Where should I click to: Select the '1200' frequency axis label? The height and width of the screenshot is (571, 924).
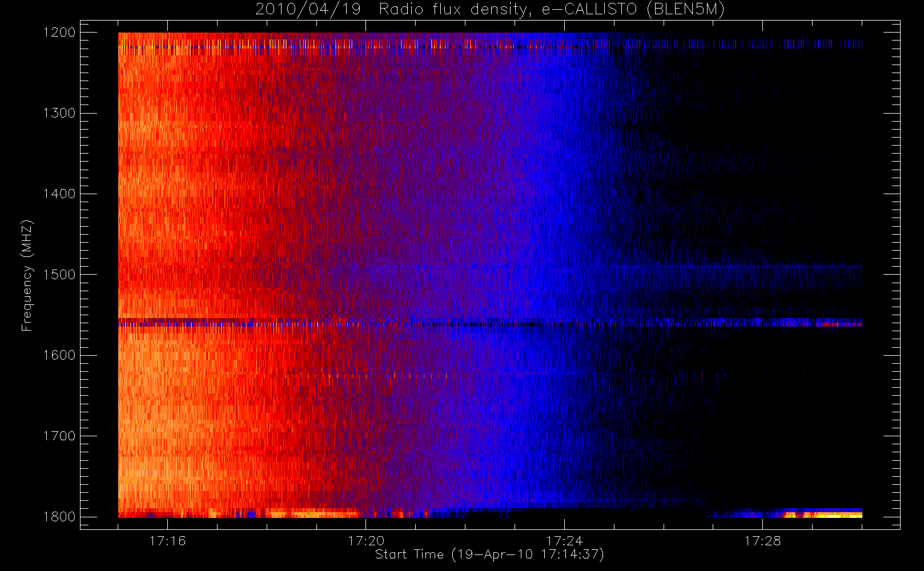point(59,33)
